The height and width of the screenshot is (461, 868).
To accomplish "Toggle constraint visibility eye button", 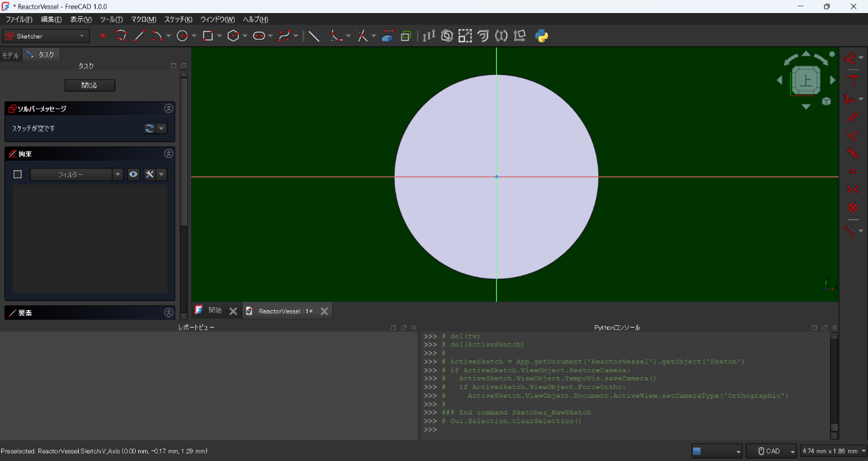I will pyautogui.click(x=133, y=174).
